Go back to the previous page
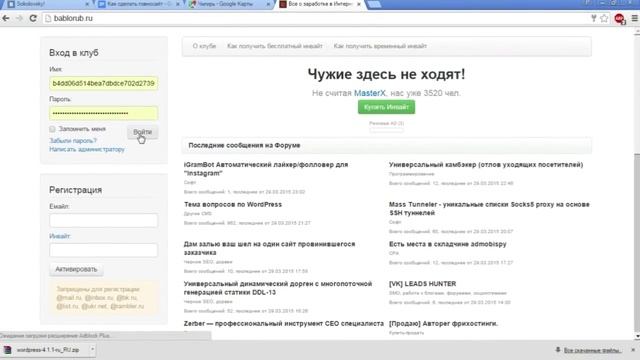Viewport: 640px width, 360px height. pyautogui.click(x=6, y=18)
